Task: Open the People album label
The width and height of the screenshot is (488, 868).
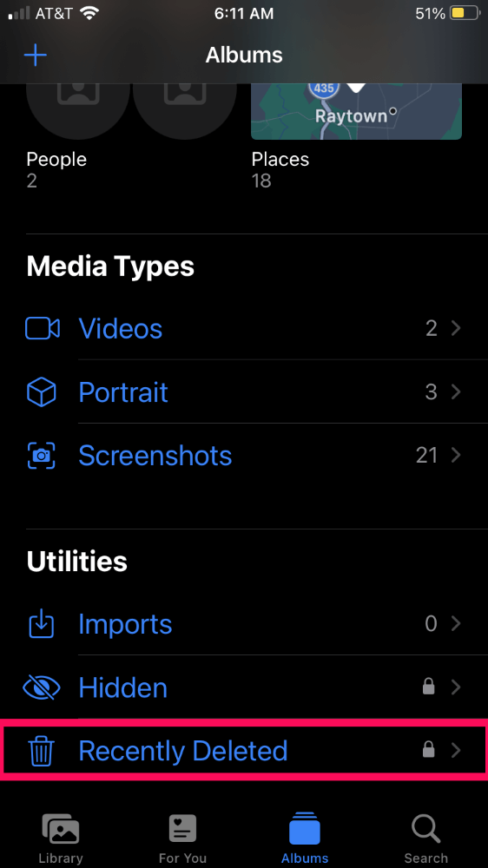Action: pos(56,160)
